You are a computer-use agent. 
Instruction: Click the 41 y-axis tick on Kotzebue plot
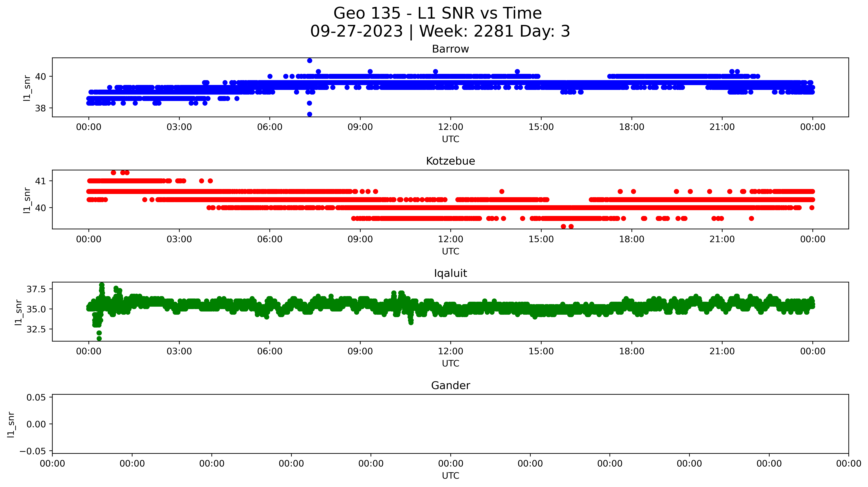pyautogui.click(x=40, y=181)
